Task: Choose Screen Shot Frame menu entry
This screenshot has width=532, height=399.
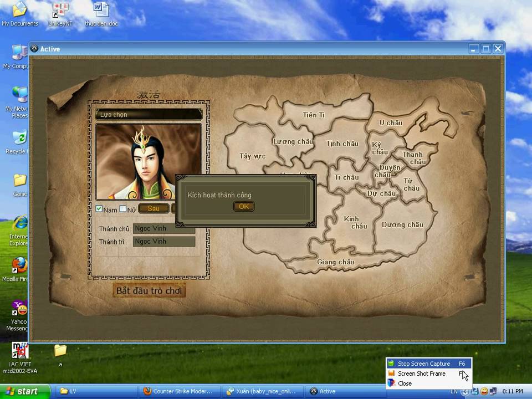Action: click(x=429, y=373)
